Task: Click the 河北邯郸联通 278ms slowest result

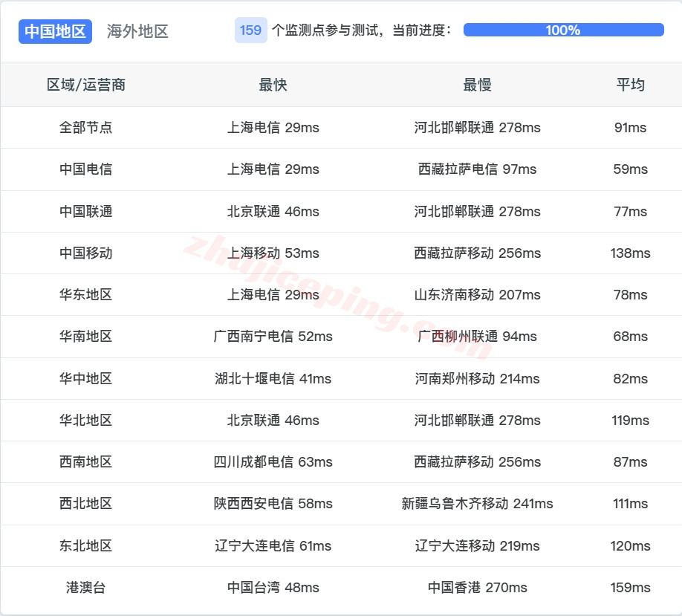Action: [478, 127]
